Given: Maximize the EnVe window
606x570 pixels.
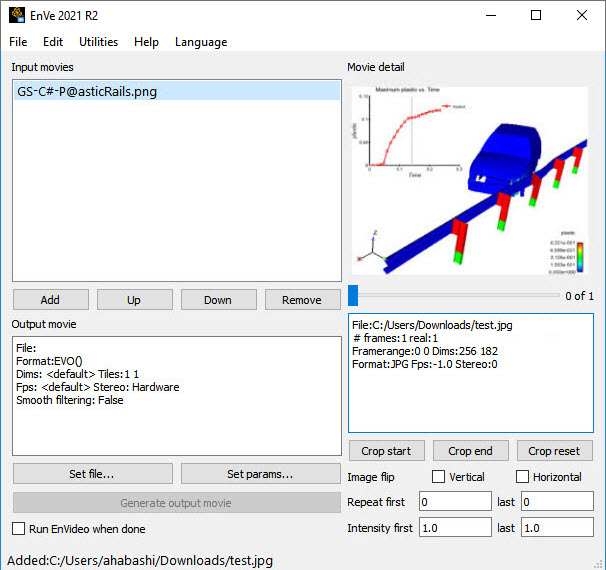Looking at the screenshot, I should click(x=536, y=15).
